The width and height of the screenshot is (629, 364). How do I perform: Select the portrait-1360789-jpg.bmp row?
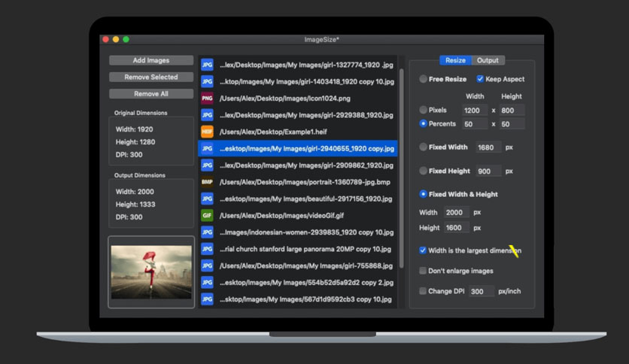(298, 182)
